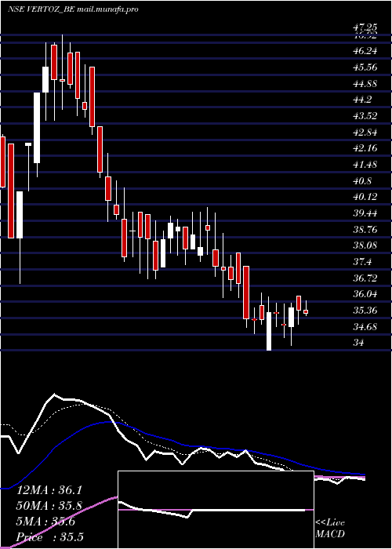Click the 47.25 price axis label
Image resolution: width=392 pixels, height=549 pixels.
click(x=365, y=27)
